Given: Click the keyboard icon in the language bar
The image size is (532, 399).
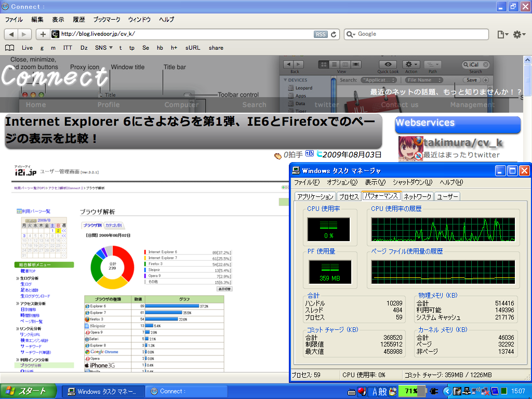Looking at the screenshot, I should 352,392.
